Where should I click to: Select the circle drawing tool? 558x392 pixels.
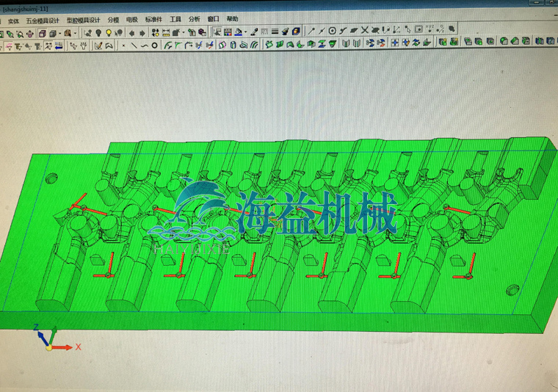click(x=154, y=46)
